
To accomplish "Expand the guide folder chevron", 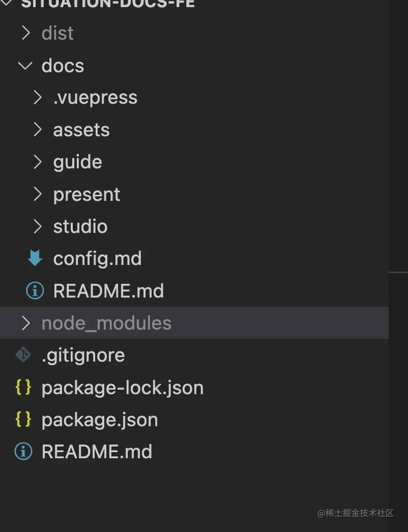I will (x=37, y=162).
